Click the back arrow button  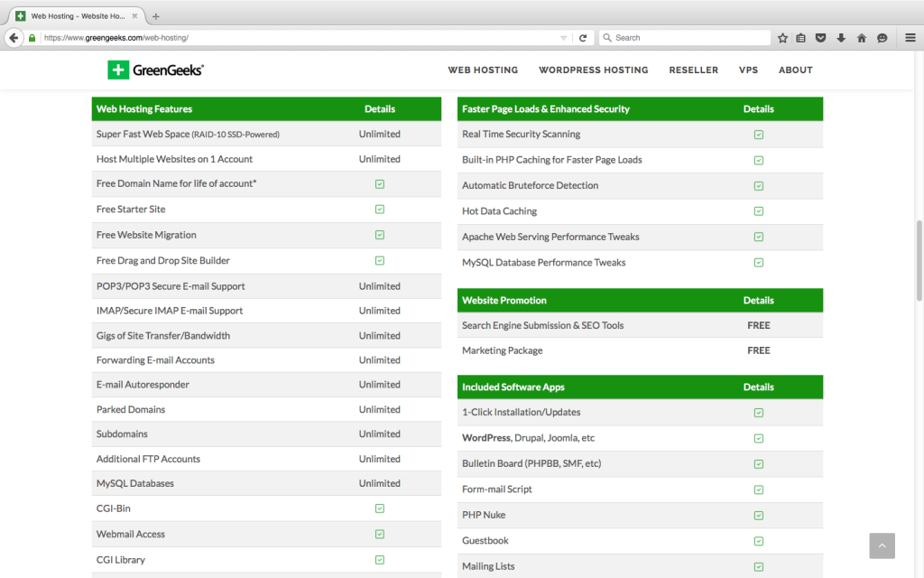point(14,38)
